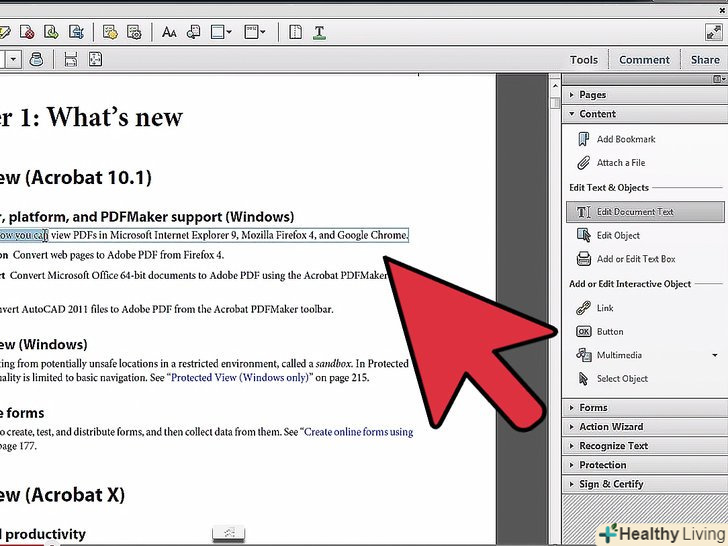
Task: Click the OK Button icon
Action: (x=584, y=332)
